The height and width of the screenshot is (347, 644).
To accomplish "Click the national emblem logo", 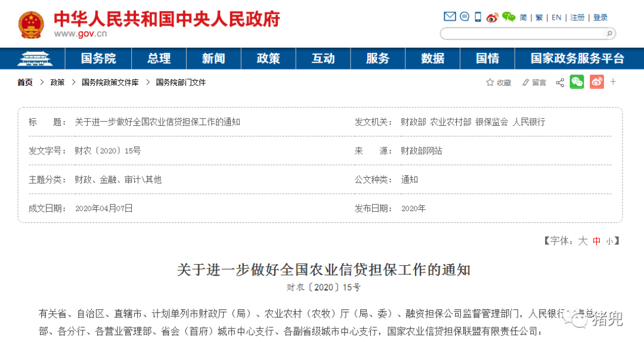I will 31,24.
